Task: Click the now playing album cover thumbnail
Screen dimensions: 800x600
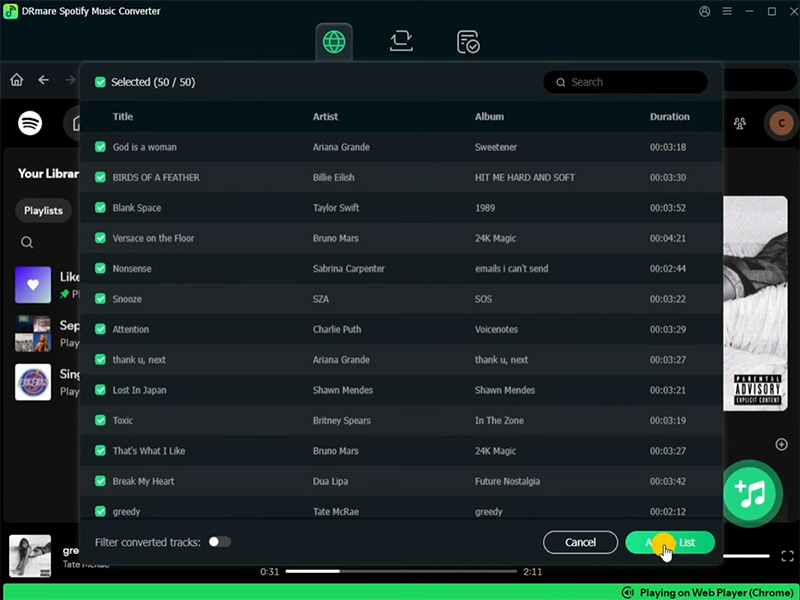Action: pyautogui.click(x=30, y=556)
